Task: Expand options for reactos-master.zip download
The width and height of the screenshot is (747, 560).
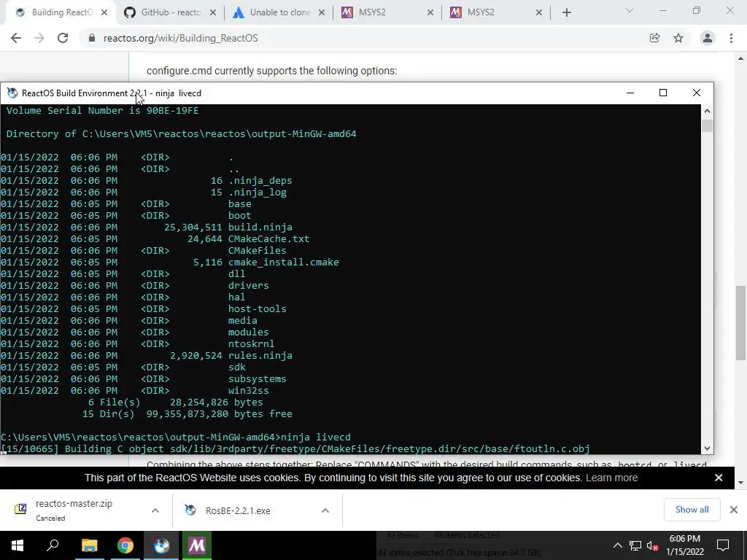Action: click(155, 510)
